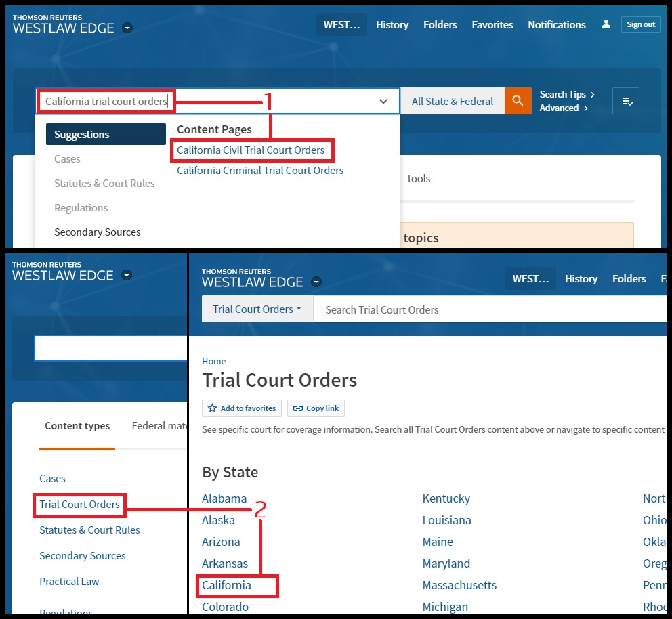
Task: Open the user profile icon
Action: [x=606, y=24]
